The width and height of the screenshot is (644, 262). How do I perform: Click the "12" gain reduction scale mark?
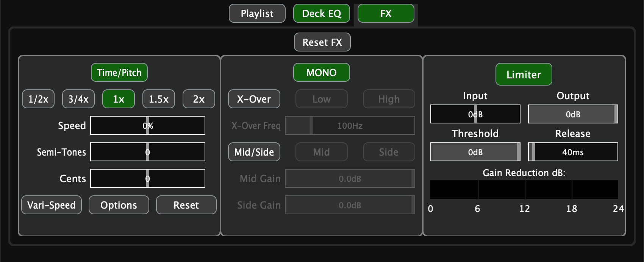[x=525, y=209]
